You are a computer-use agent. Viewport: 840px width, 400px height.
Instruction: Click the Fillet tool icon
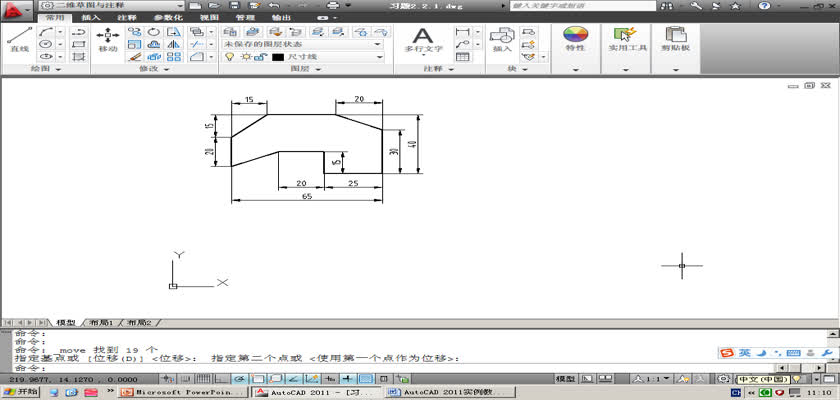[197, 56]
